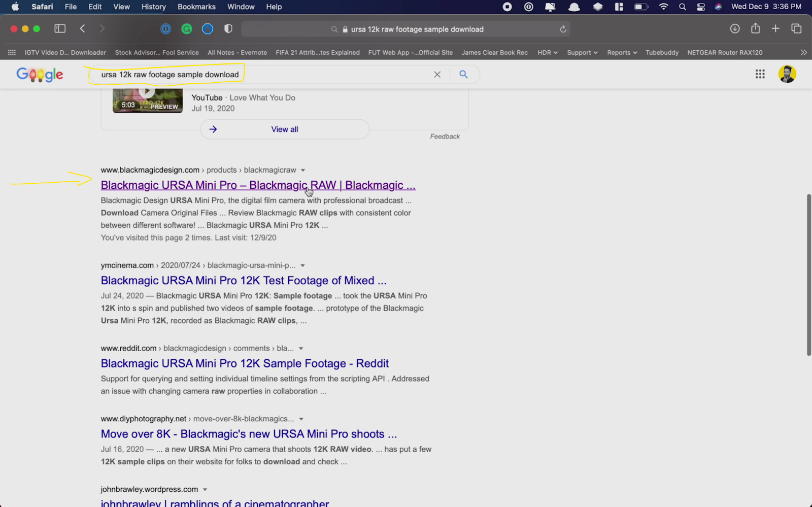Viewport: 812px width, 507px height.
Task: Open All Notes - Evernote bookmark
Action: tap(237, 52)
